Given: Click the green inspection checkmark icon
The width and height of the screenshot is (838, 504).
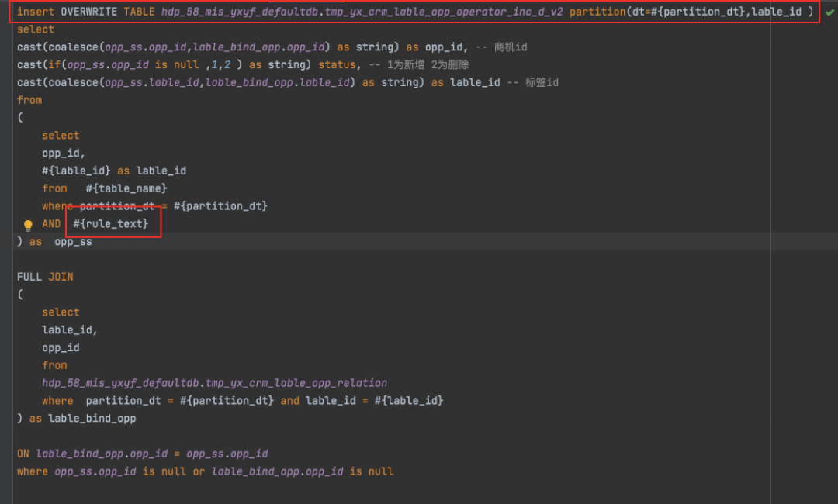Looking at the screenshot, I should click(829, 12).
